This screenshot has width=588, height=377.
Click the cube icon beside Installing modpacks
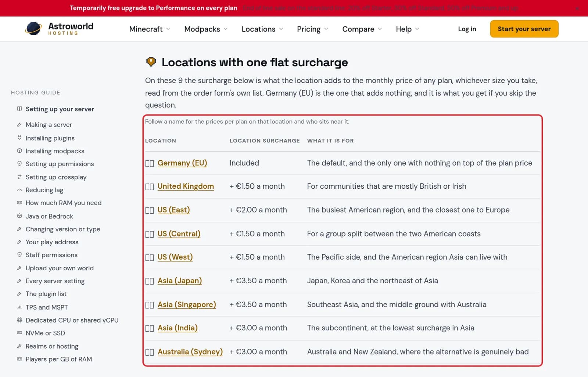[x=19, y=151]
